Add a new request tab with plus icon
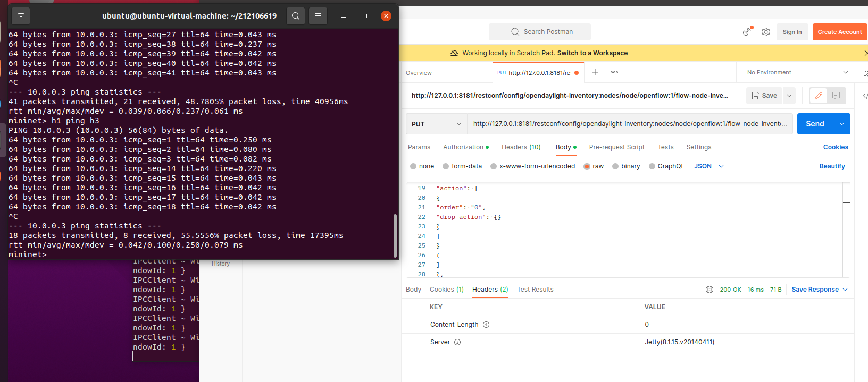The image size is (868, 382). (595, 72)
